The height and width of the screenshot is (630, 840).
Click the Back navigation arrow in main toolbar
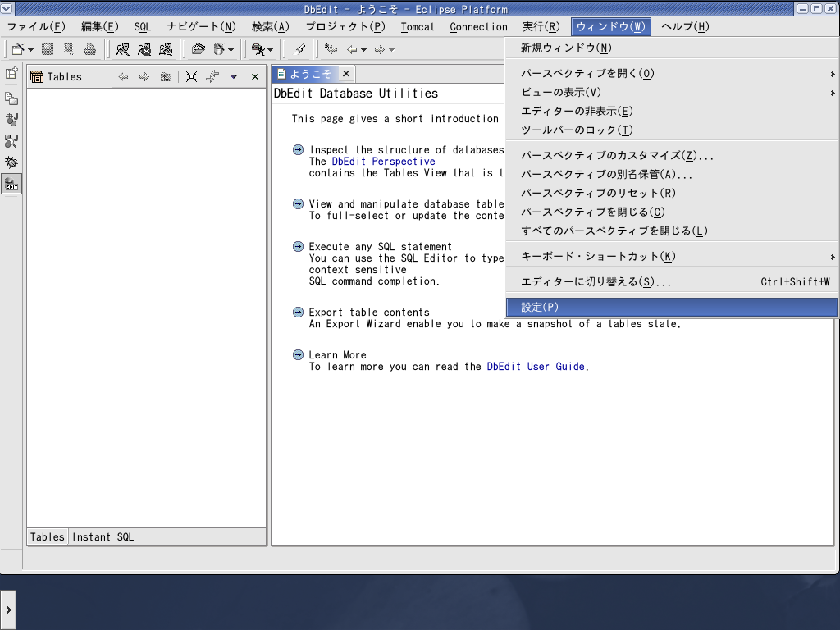pyautogui.click(x=352, y=49)
